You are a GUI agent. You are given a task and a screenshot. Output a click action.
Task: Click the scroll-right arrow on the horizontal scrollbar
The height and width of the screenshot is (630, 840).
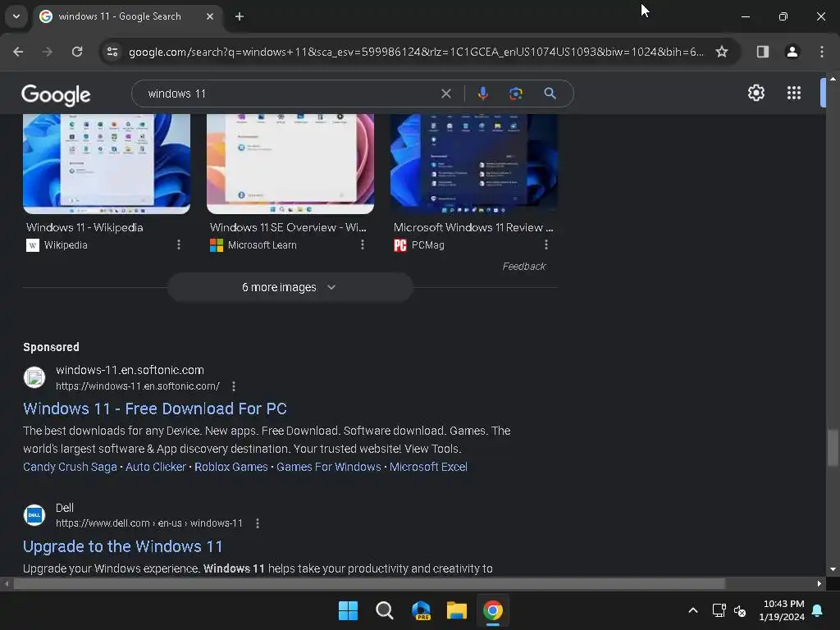tap(819, 583)
